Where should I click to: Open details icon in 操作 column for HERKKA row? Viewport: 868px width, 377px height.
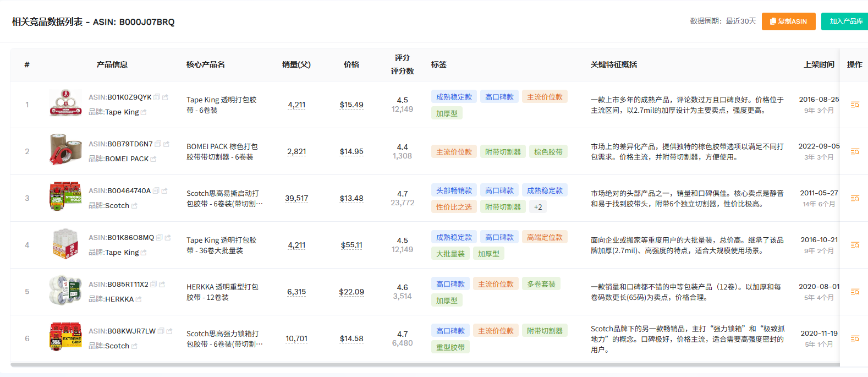tap(855, 292)
